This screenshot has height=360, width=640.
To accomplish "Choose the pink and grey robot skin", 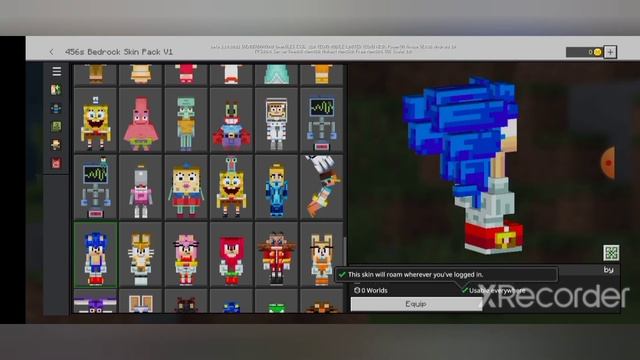I will [141, 187].
